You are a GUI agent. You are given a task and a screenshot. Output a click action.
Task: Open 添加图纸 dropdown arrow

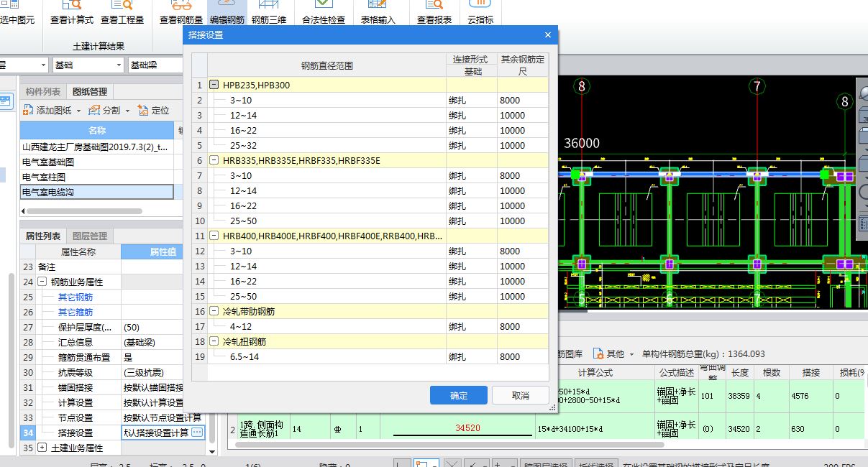pyautogui.click(x=79, y=111)
